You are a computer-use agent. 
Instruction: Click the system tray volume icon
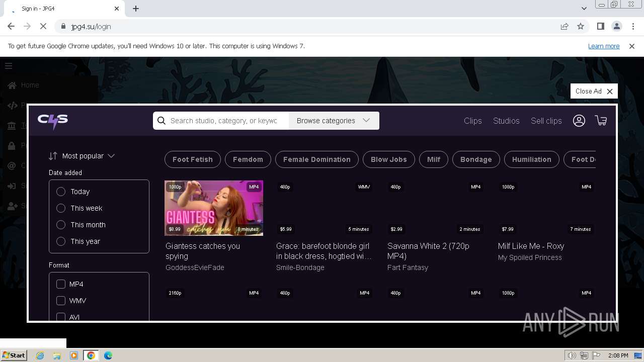[572, 355]
